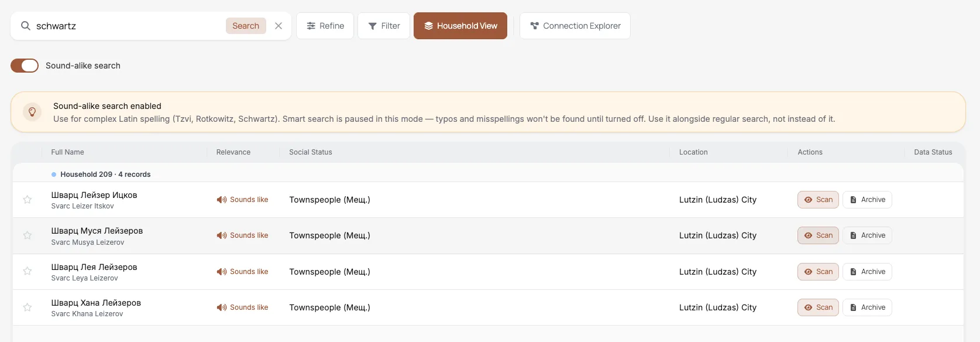
Task: Sort by the Location column header
Action: [x=693, y=152]
